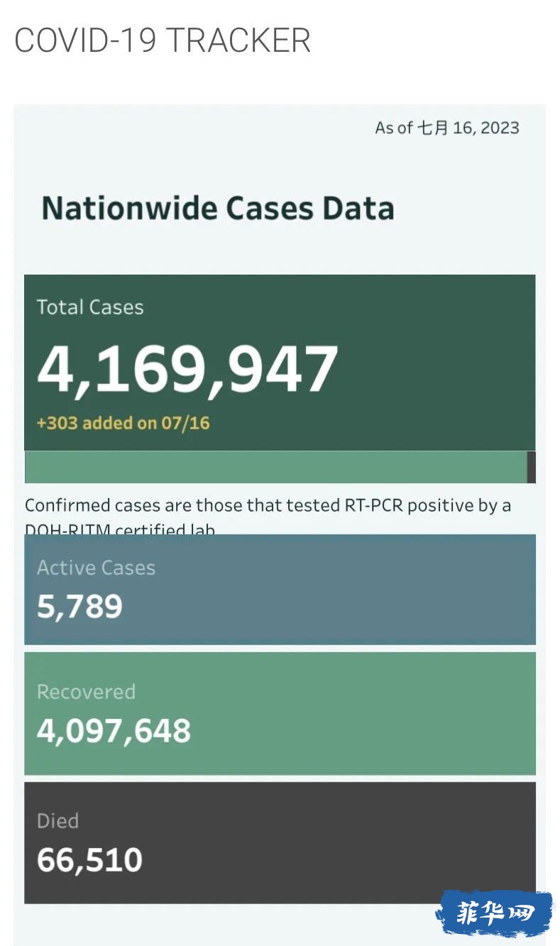Click the Recovered label text

pos(86,692)
